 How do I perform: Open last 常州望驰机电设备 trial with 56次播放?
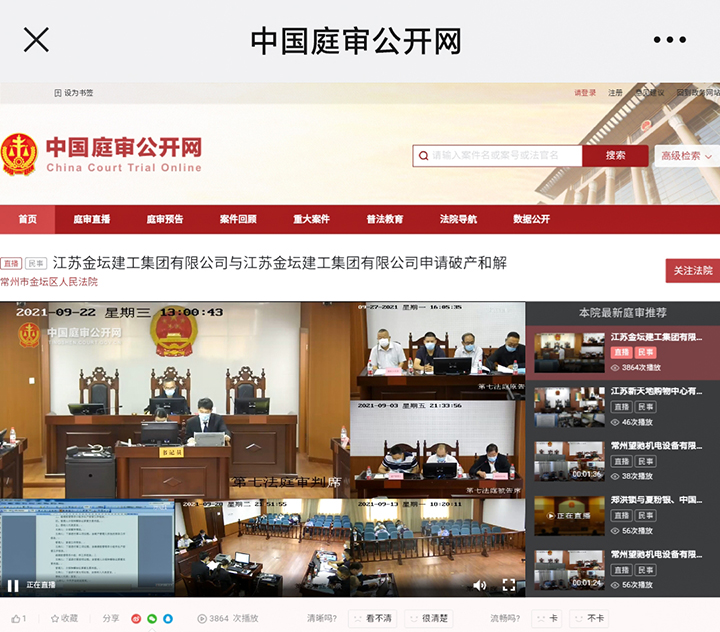[x=569, y=570]
